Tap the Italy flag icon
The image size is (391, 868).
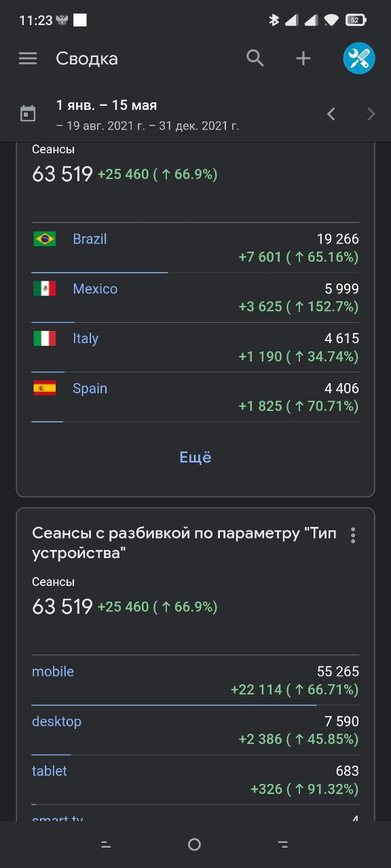[x=45, y=338]
